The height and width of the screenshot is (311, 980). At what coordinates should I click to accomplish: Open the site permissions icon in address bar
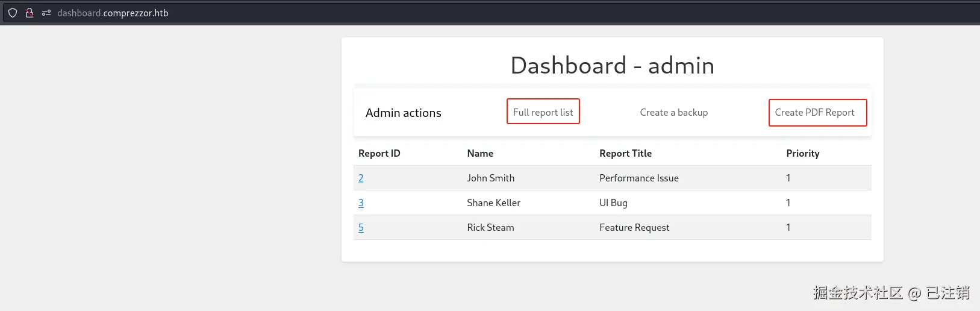46,13
